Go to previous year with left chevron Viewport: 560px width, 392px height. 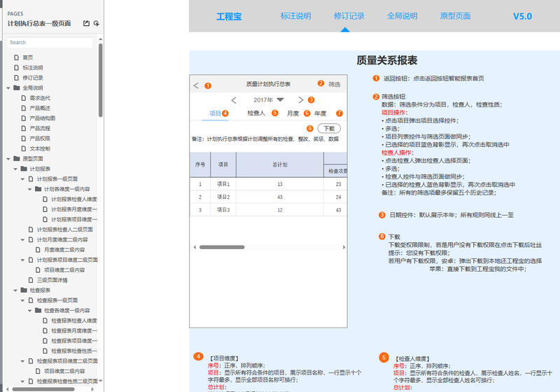pos(234,100)
